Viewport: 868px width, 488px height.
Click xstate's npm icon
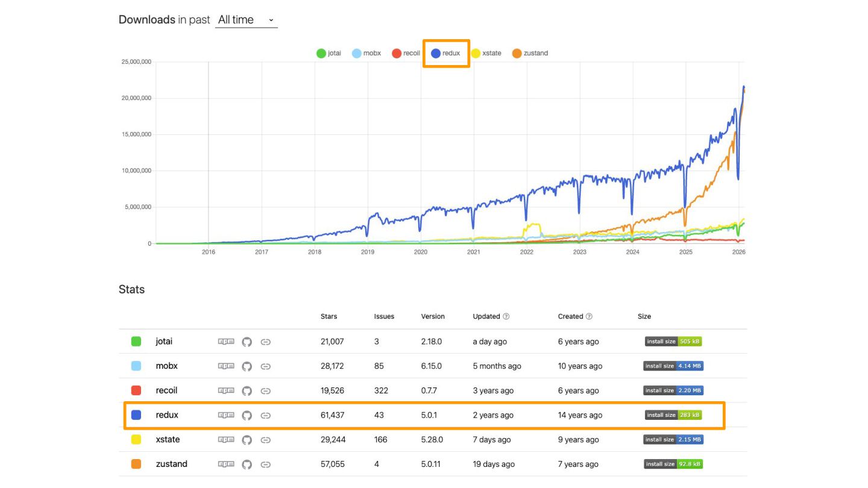pyautogui.click(x=226, y=440)
